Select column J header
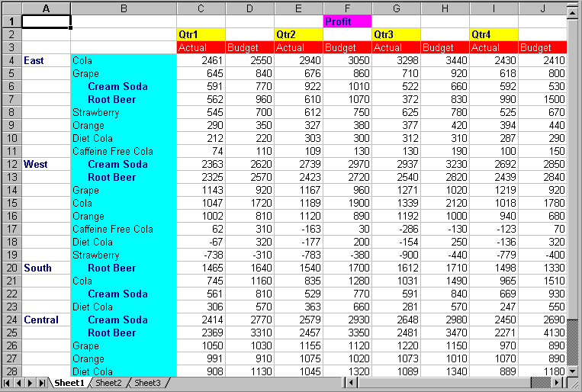This screenshot has width=582, height=392. 542,8
